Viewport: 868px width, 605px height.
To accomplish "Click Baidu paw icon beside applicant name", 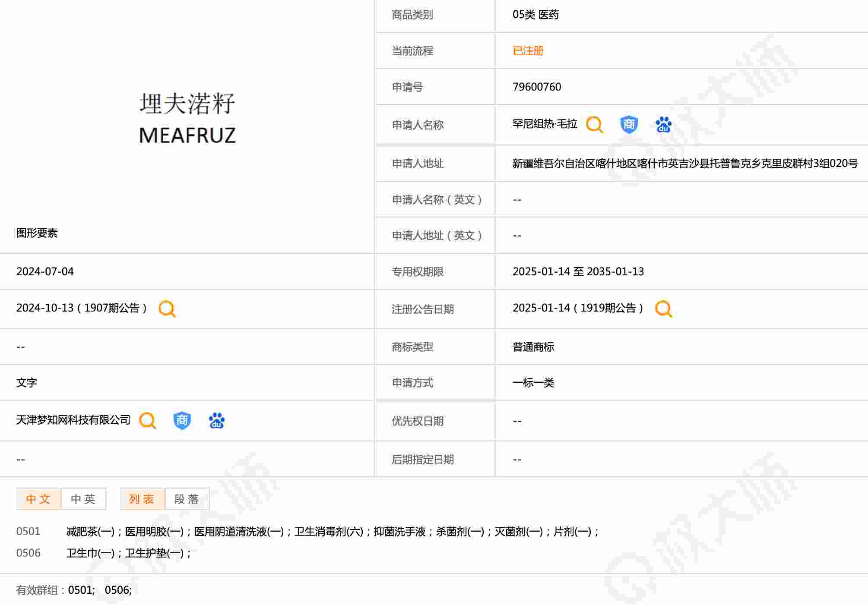I will (663, 125).
